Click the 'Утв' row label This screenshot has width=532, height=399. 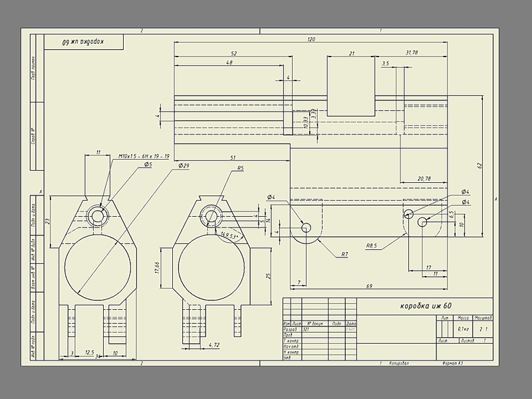pyautogui.click(x=287, y=358)
